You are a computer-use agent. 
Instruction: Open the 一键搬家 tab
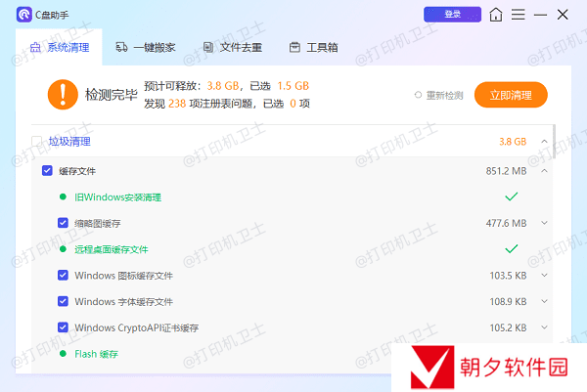[x=146, y=48]
